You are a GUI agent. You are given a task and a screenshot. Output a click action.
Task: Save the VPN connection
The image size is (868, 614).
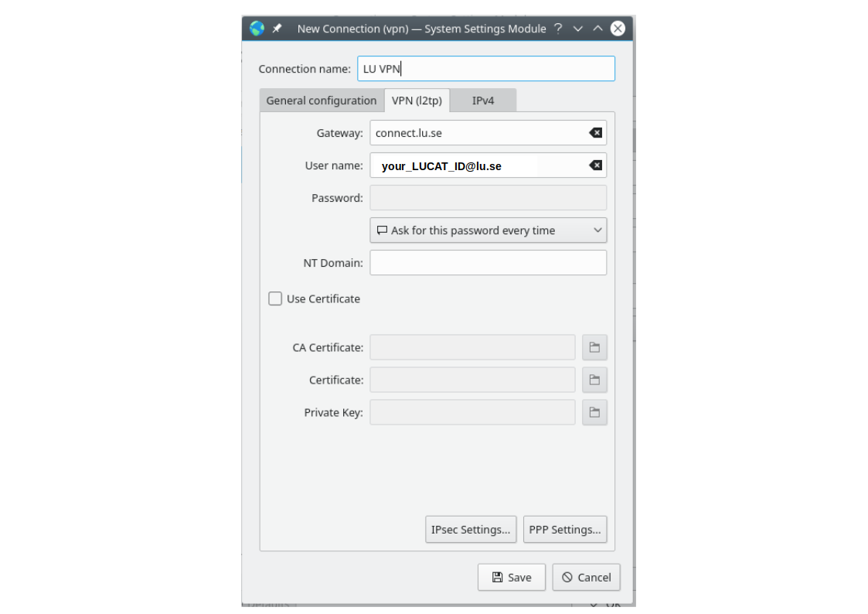pyautogui.click(x=512, y=578)
